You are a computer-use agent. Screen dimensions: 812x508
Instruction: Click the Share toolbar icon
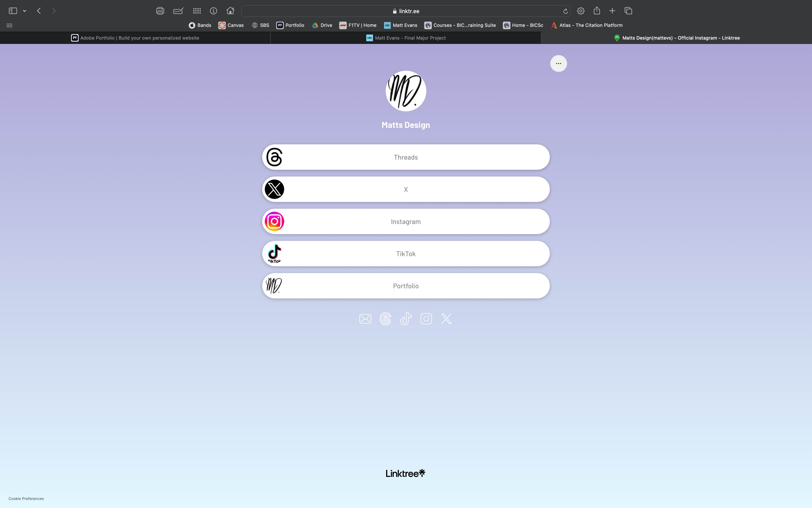coord(597,11)
